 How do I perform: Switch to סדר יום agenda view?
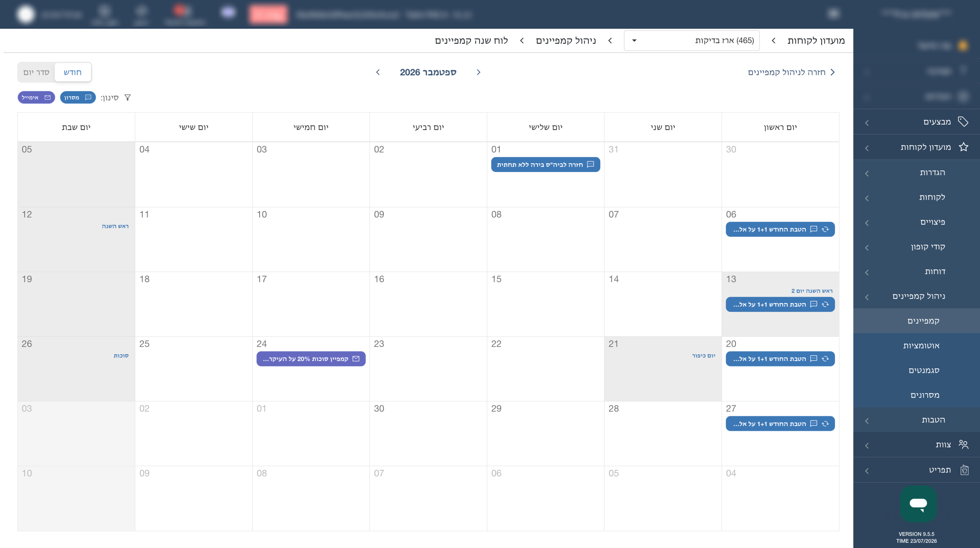click(x=36, y=72)
